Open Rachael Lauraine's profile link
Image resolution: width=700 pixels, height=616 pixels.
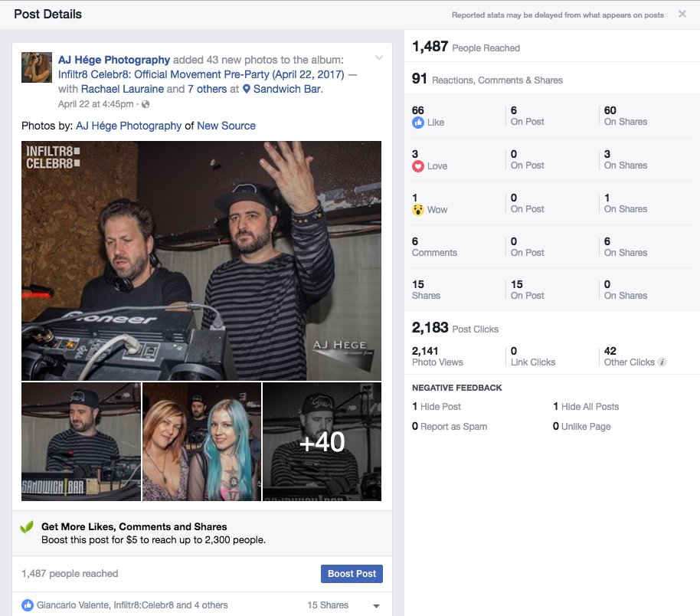[x=123, y=89]
